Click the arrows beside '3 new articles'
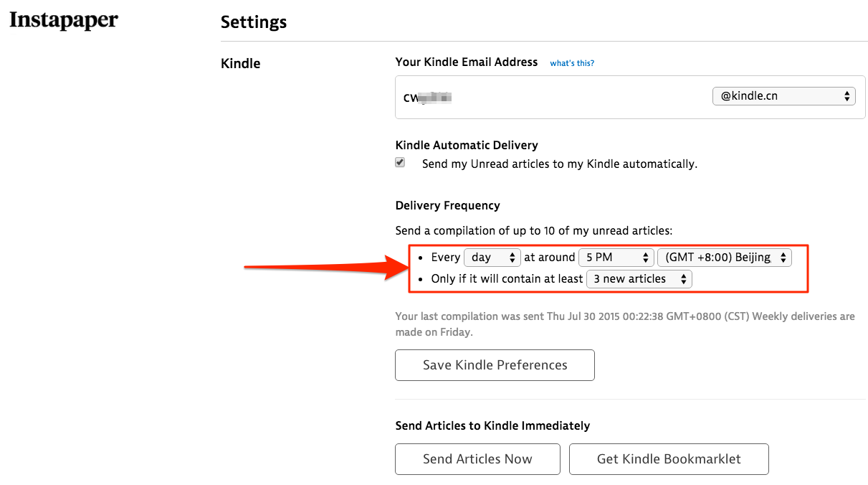The image size is (868, 485). coord(682,279)
